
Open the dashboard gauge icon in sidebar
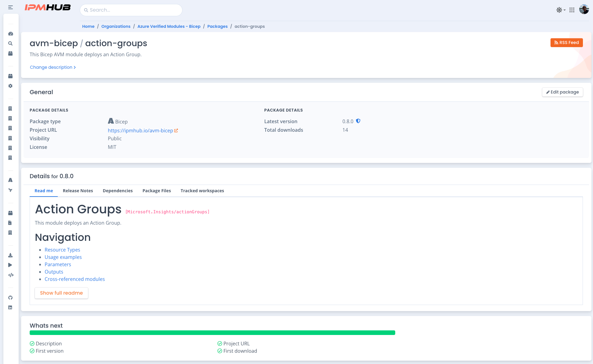coord(10,34)
